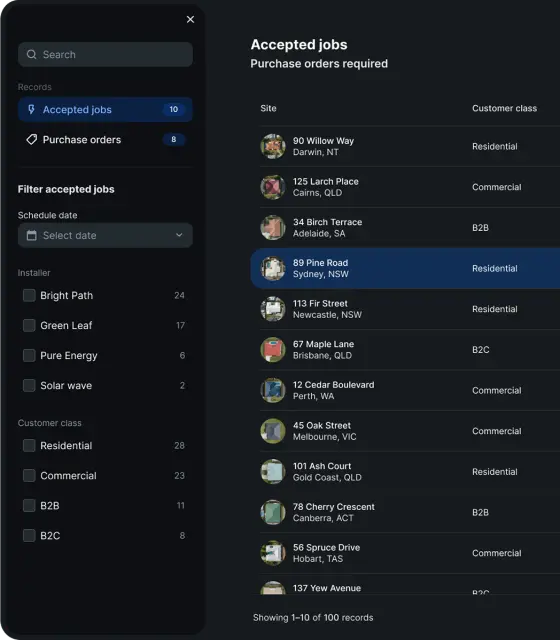This screenshot has height=640, width=560.
Task: Select Accepted jobs menu item
Action: tap(105, 109)
